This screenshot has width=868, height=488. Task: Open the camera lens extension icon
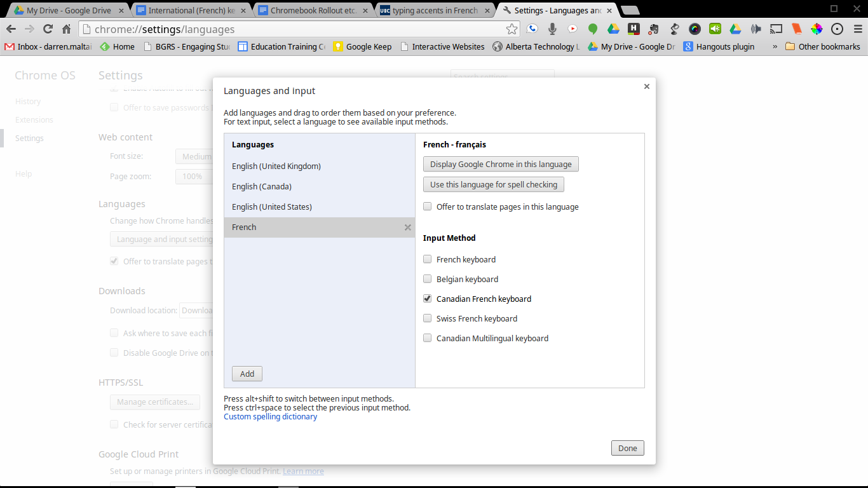(695, 29)
